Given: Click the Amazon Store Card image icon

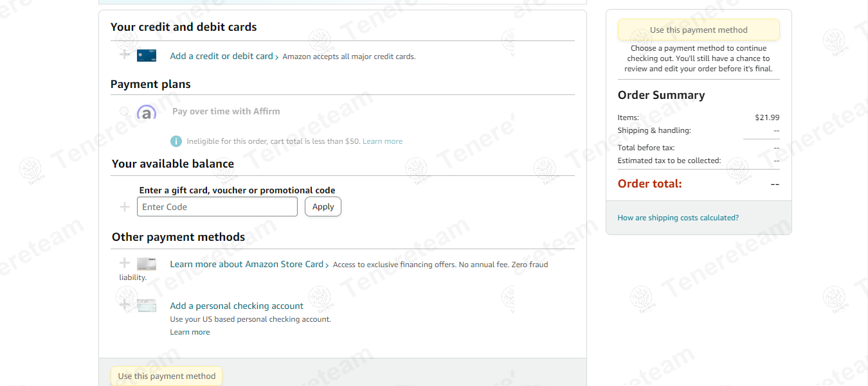Looking at the screenshot, I should (x=147, y=264).
